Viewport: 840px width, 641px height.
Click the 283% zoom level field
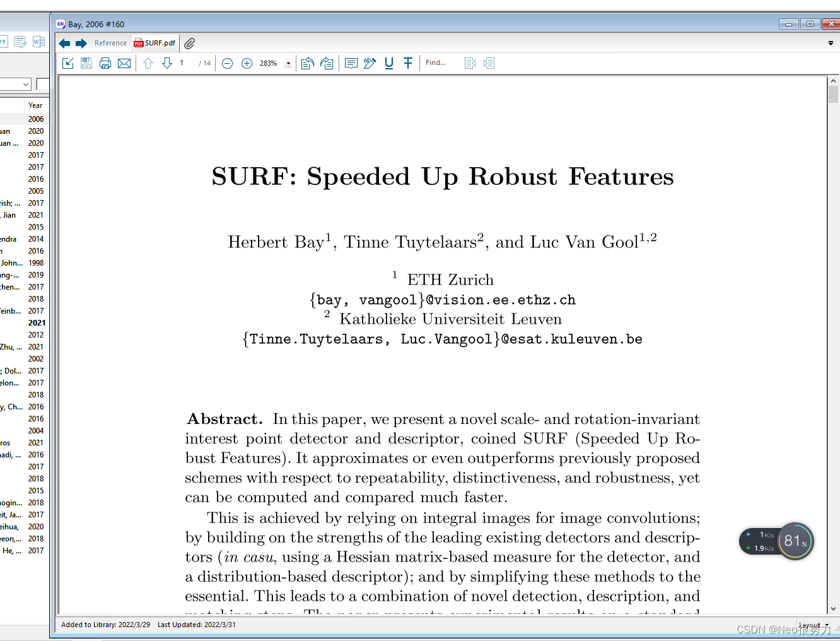[x=270, y=63]
